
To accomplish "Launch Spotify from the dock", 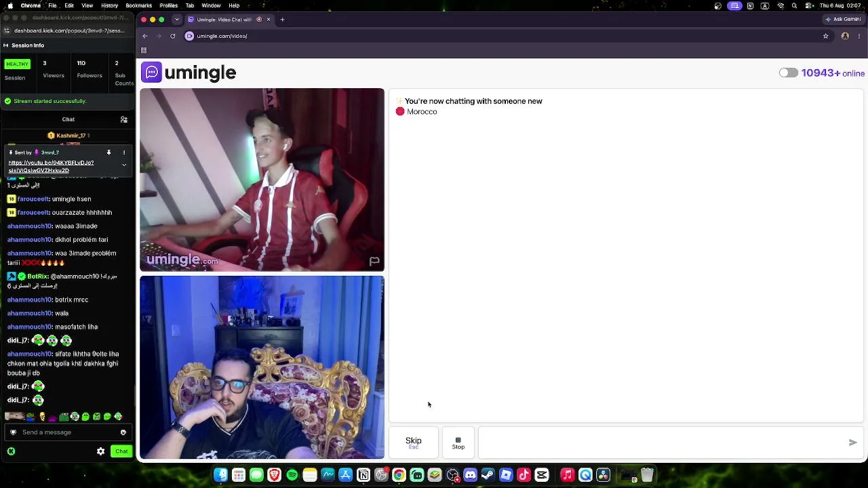I will point(292,475).
